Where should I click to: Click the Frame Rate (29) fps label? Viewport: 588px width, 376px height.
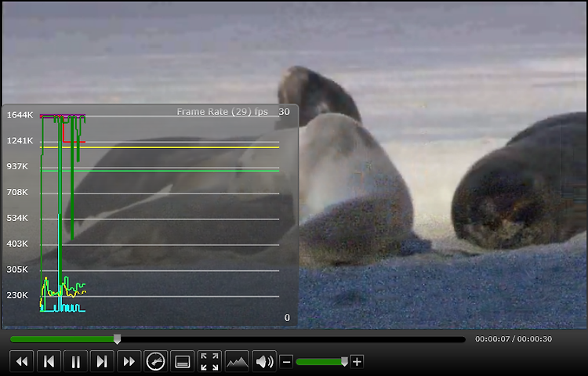pyautogui.click(x=223, y=111)
